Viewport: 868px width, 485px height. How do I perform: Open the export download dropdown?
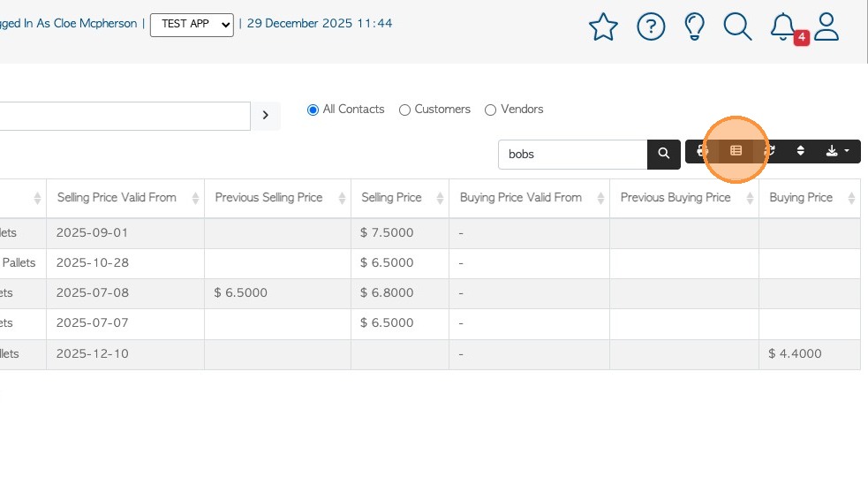pos(836,151)
